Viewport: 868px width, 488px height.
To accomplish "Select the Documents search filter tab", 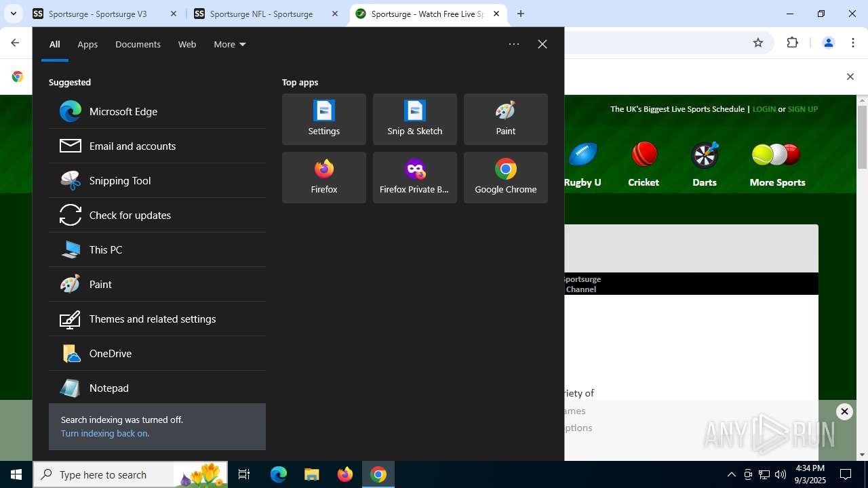I will 138,44.
